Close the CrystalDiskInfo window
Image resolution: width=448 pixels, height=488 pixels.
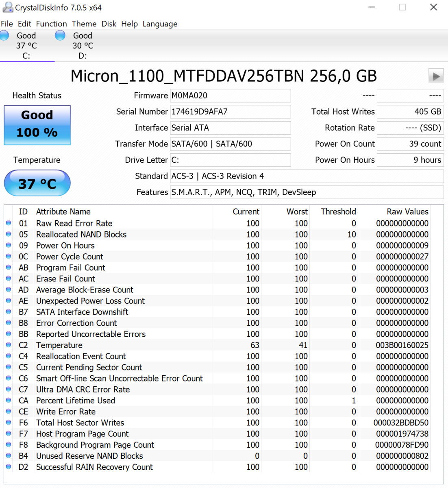coord(433,7)
